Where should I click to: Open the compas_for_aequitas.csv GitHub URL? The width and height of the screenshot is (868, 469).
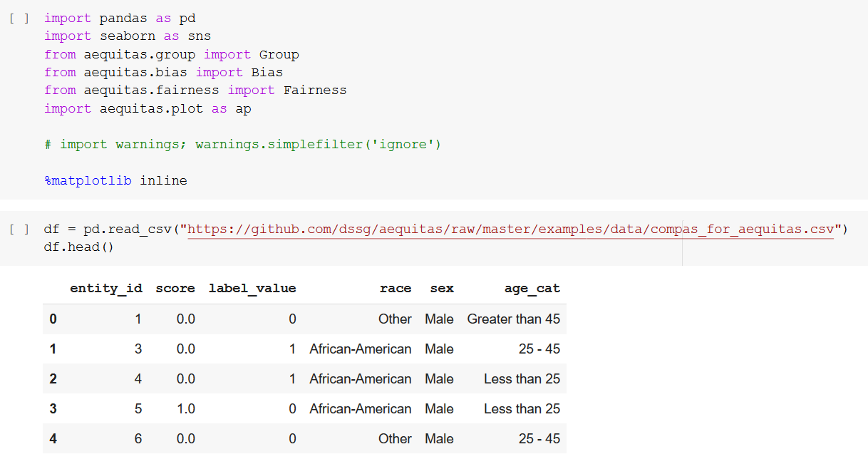tap(510, 230)
